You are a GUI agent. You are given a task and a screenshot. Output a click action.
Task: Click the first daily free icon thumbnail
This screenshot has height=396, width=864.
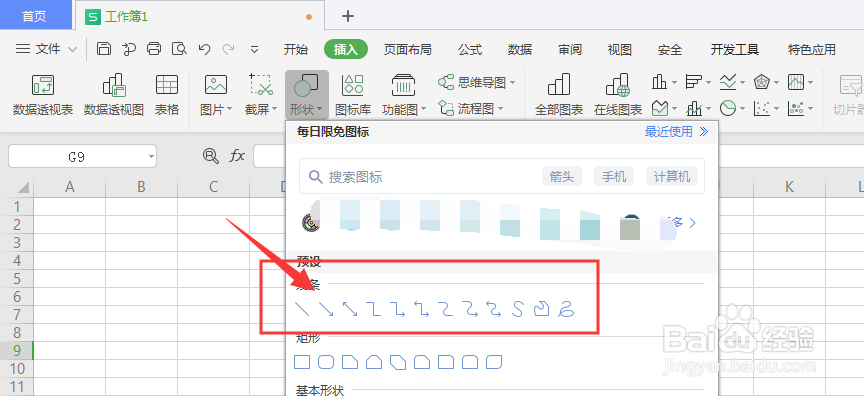(311, 222)
